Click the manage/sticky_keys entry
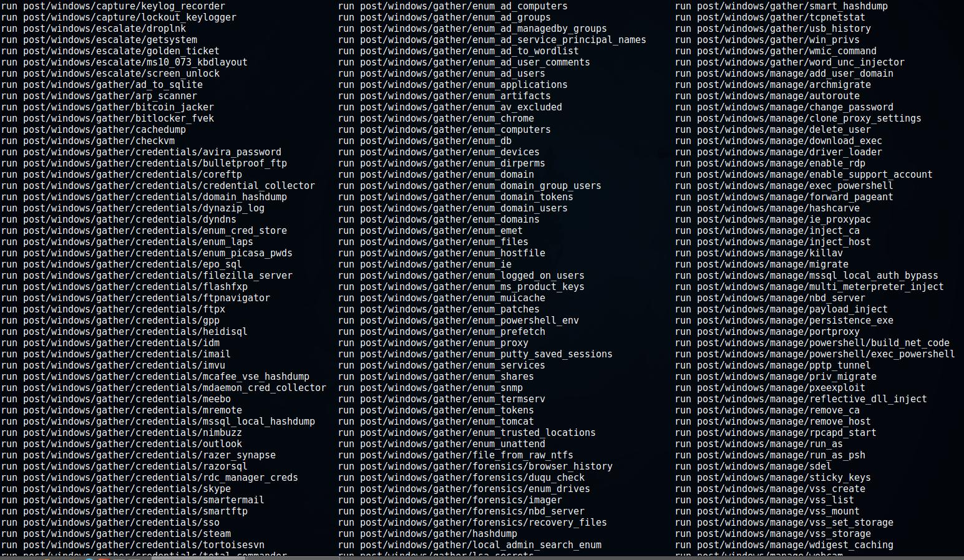Viewport: 964px width, 560px height. pyautogui.click(x=773, y=478)
